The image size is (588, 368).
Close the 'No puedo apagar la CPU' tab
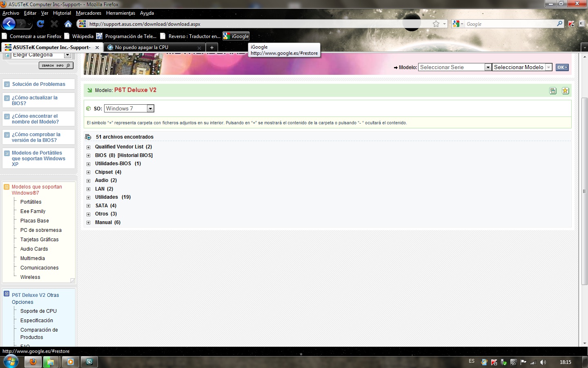tap(199, 48)
